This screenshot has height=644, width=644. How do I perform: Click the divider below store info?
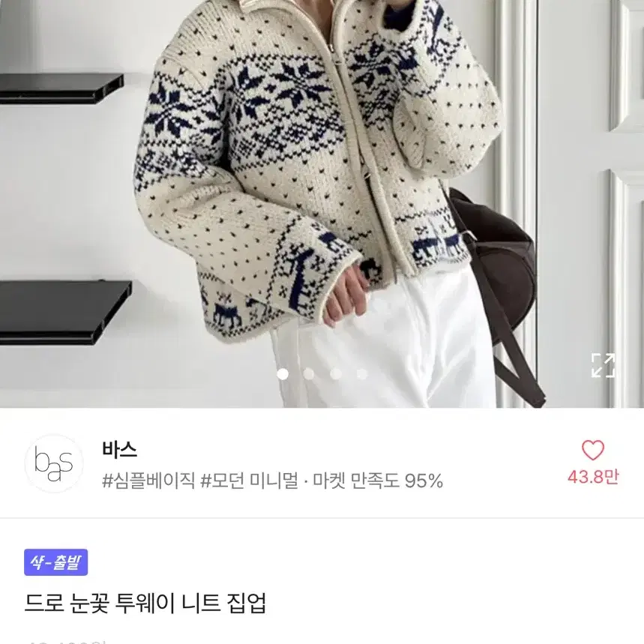322,518
